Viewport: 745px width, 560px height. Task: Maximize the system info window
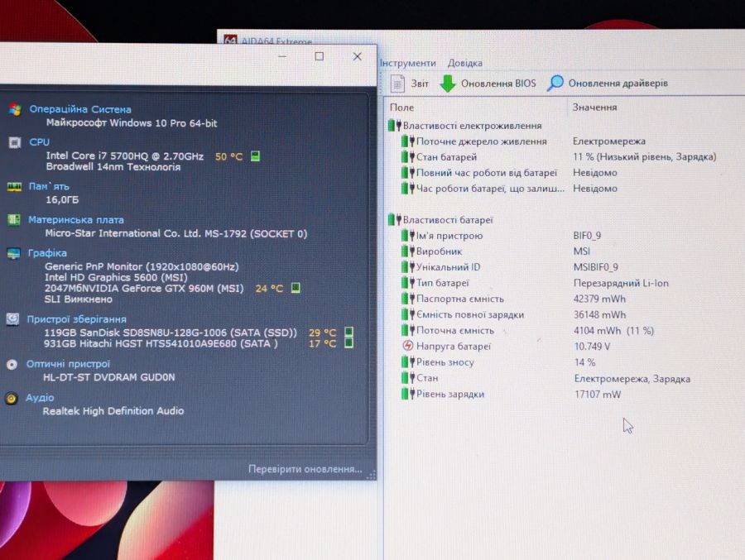(320, 56)
